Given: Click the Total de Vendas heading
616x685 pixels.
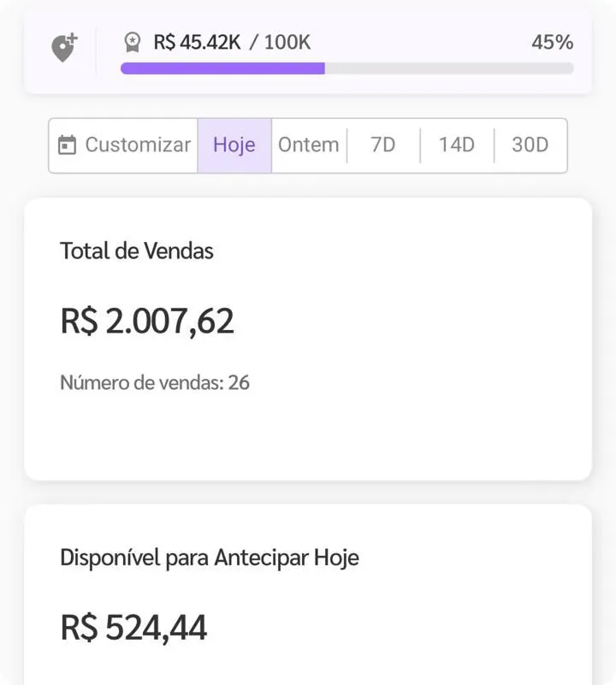Looking at the screenshot, I should (x=137, y=251).
